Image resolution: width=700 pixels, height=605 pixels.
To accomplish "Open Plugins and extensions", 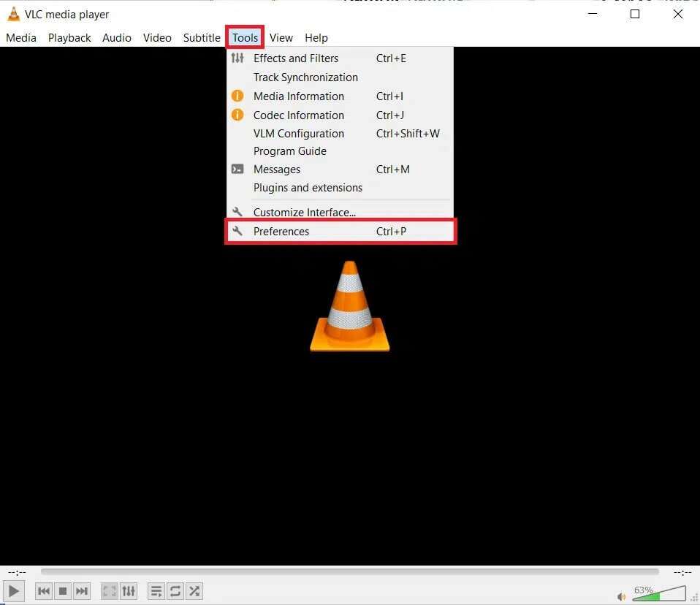I will 341,188.
